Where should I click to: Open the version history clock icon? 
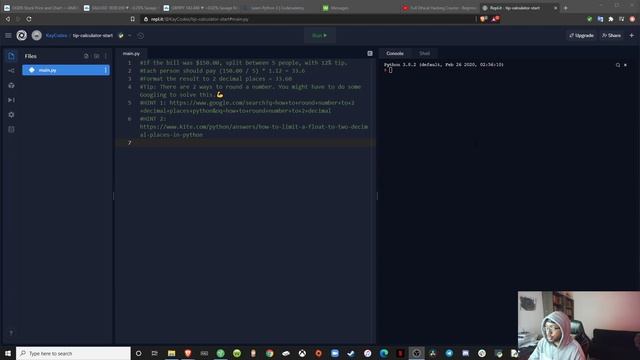pos(140,36)
